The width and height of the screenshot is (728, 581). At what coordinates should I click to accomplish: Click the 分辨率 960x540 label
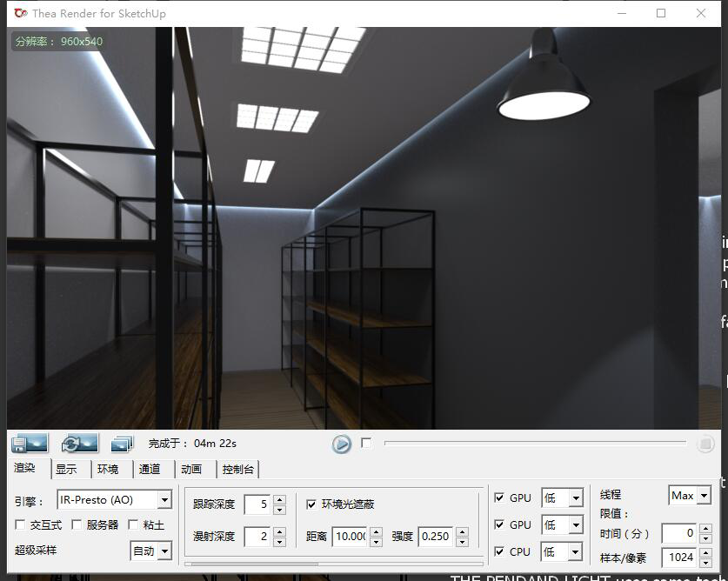58,42
